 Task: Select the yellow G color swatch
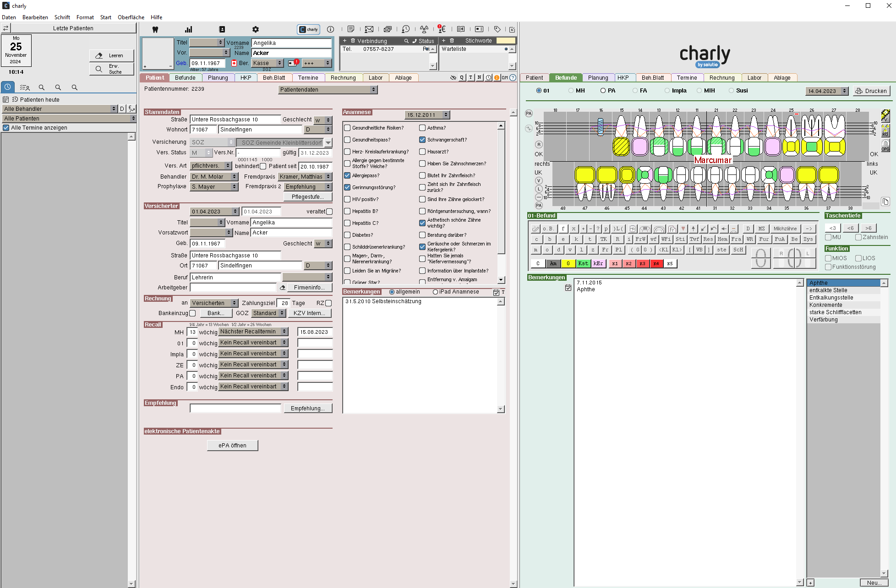(568, 264)
